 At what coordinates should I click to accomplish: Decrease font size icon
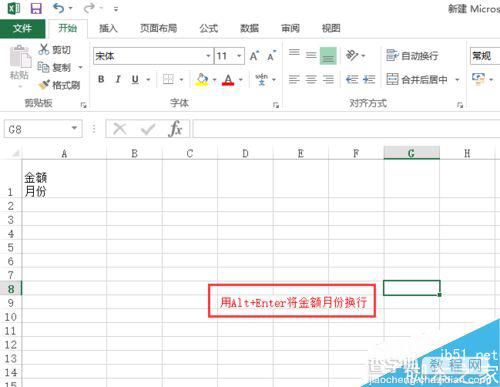(x=271, y=56)
